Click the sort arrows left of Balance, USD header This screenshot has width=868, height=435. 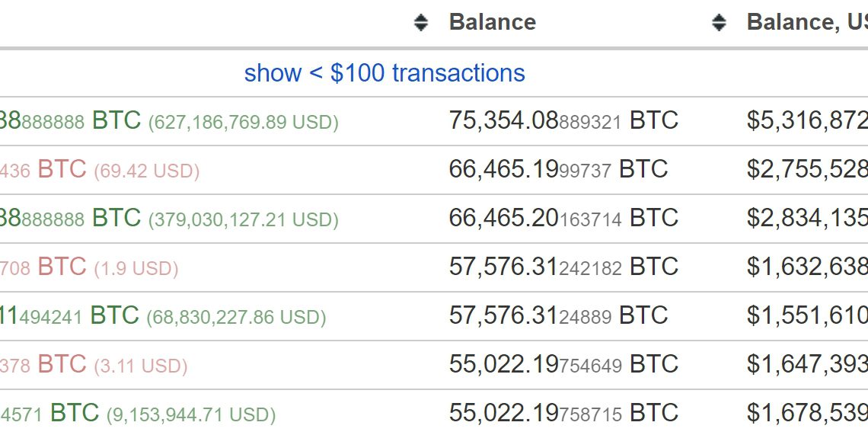coord(719,23)
